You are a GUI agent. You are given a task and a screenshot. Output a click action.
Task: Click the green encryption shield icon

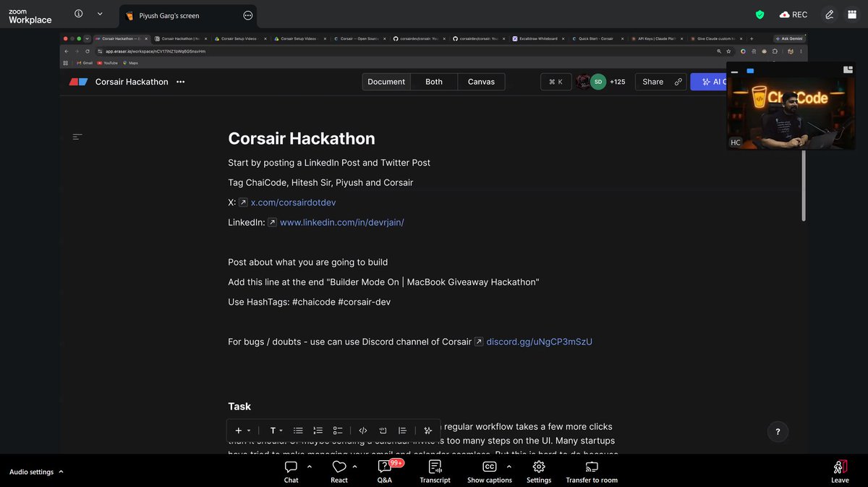[x=759, y=14]
